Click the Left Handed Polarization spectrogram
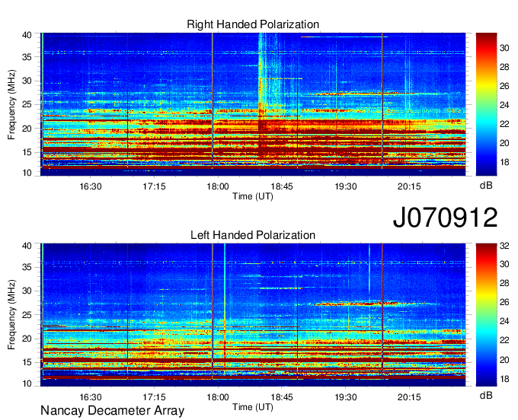This screenshot has height=420, width=518. (253, 315)
